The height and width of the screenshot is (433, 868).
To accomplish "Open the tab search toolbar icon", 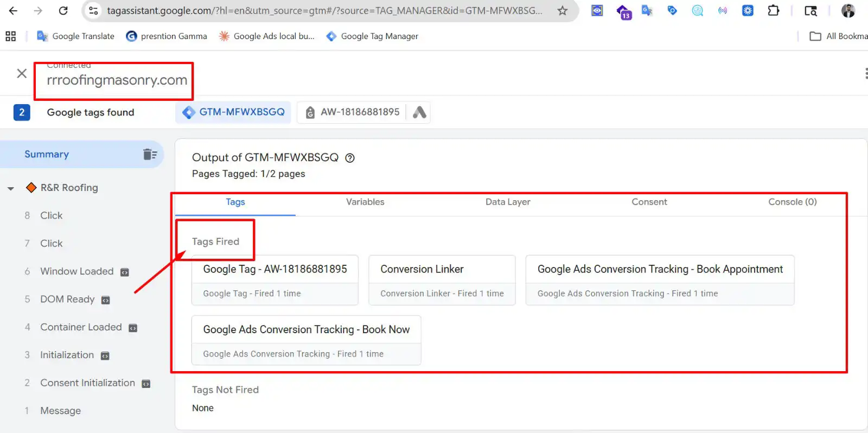I will pyautogui.click(x=810, y=10).
